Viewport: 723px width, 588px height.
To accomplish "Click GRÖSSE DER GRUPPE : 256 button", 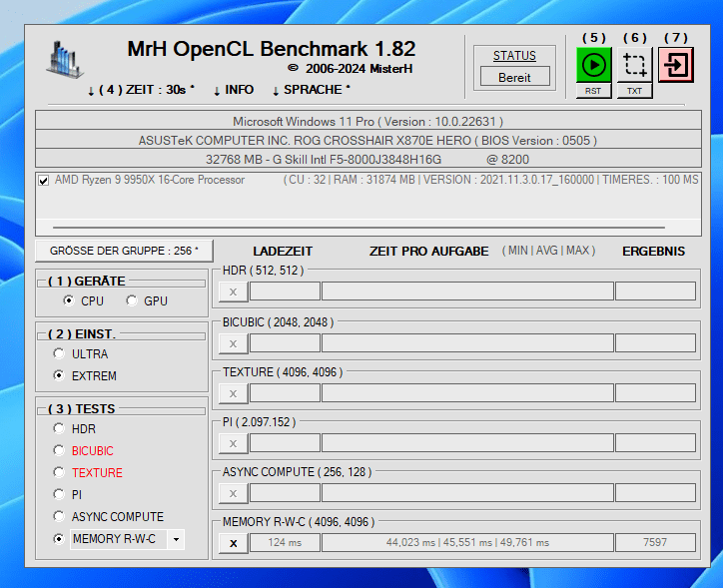I will 124,251.
